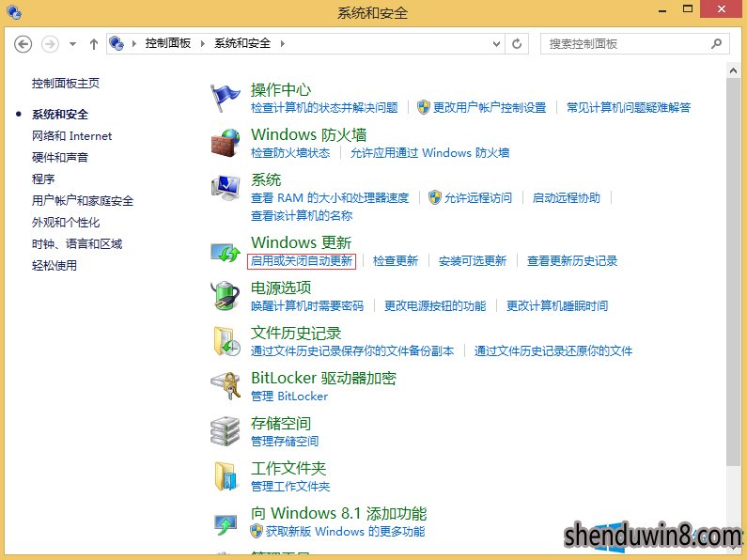Click the Back navigation arrow
This screenshot has height=560, width=747.
point(23,44)
